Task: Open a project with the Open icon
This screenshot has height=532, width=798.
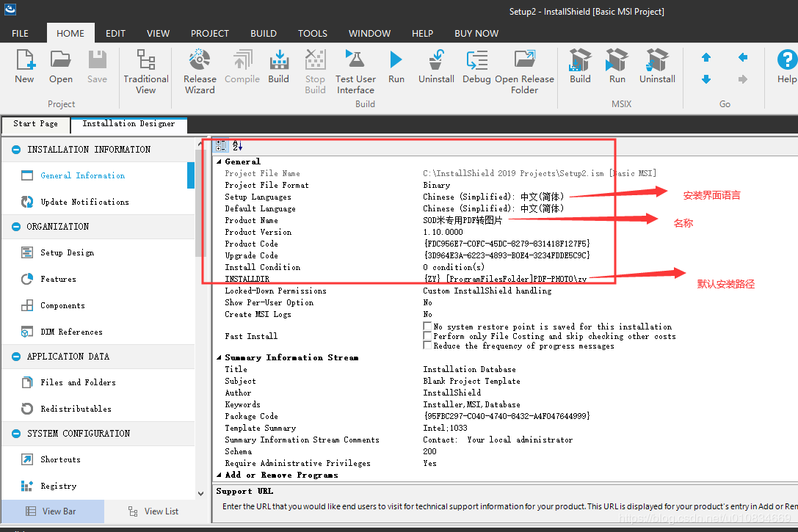Action: pyautogui.click(x=60, y=65)
